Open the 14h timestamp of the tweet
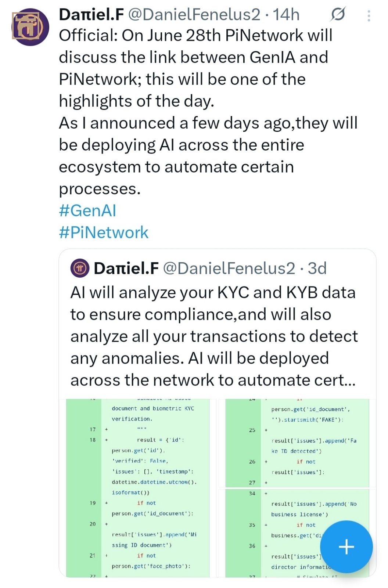Image resolution: width=388 pixels, height=588 pixels. point(286,15)
